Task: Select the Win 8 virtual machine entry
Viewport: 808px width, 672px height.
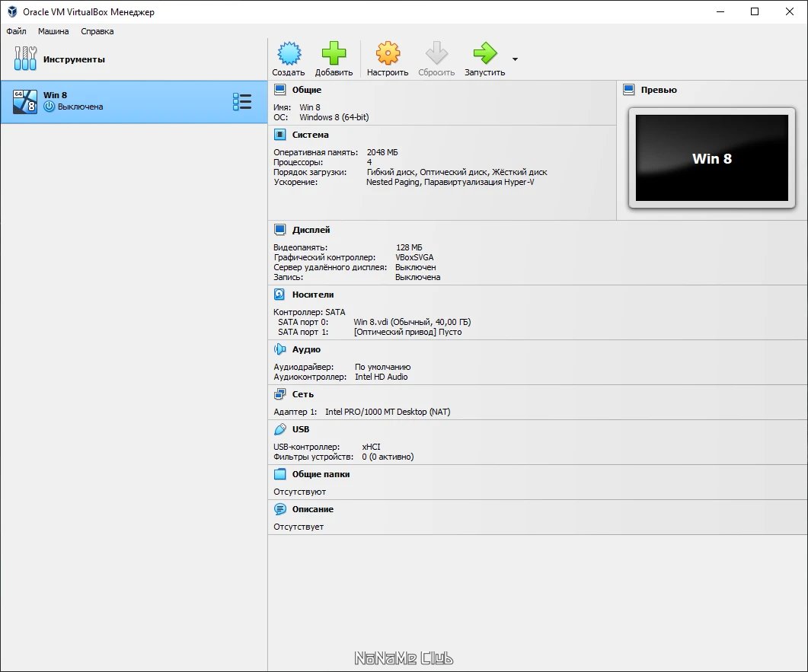Action: click(134, 101)
